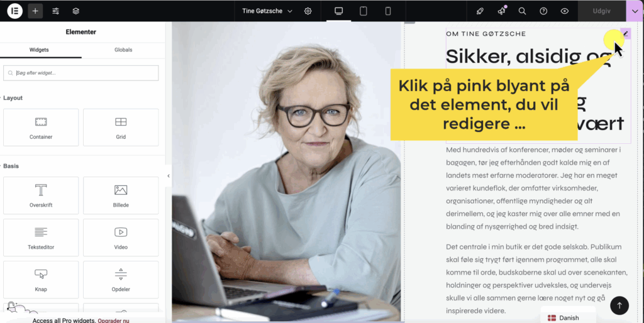The width and height of the screenshot is (644, 323).
Task: Collapse the elements panel side arrow
Action: [169, 176]
